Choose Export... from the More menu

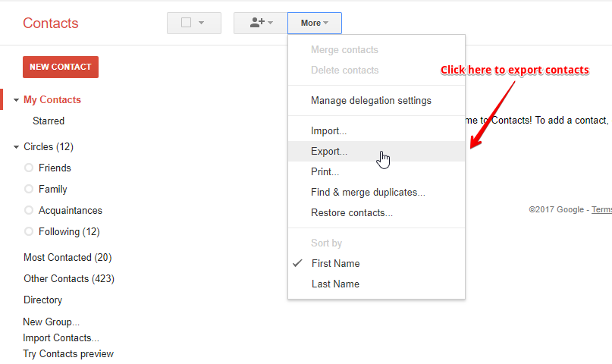point(376,152)
